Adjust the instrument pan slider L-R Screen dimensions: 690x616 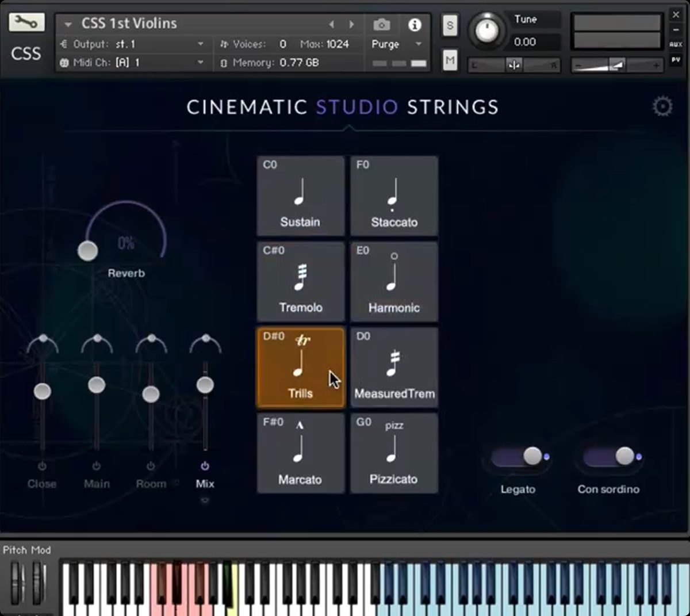[514, 65]
